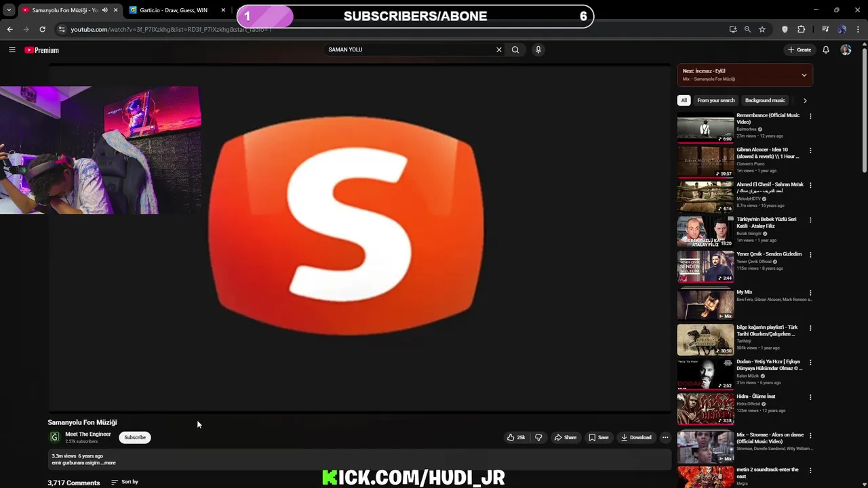Click the install app icon in address bar
Viewport: 868px width, 488px height.
coord(733,29)
